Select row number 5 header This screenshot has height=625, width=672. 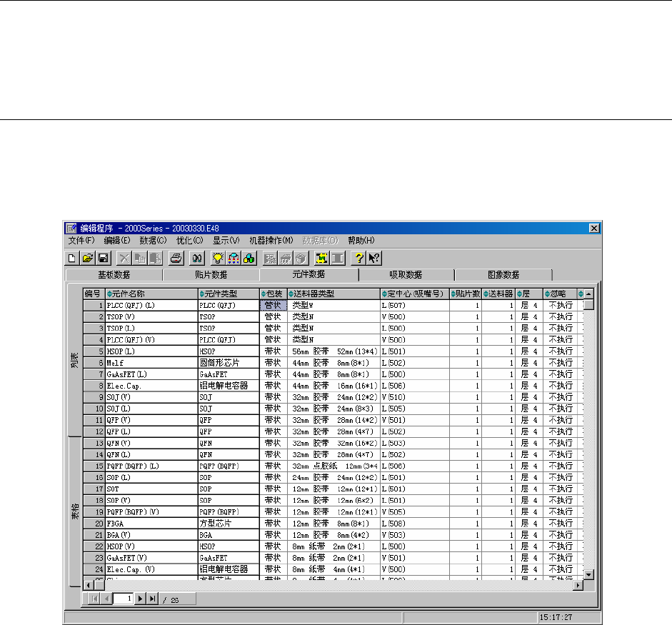94,351
